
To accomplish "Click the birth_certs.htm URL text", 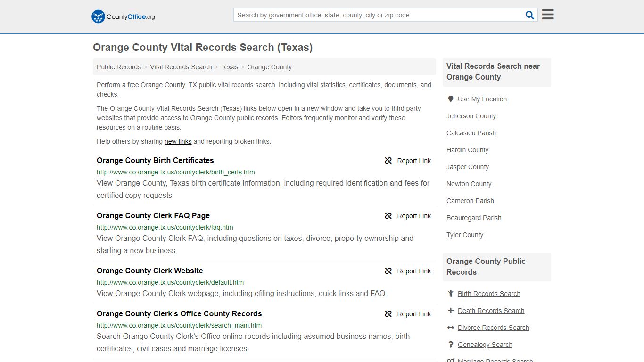I will pos(176,172).
